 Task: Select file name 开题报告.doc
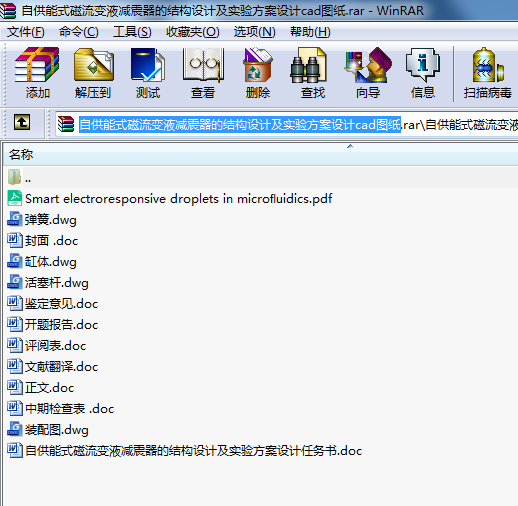62,325
